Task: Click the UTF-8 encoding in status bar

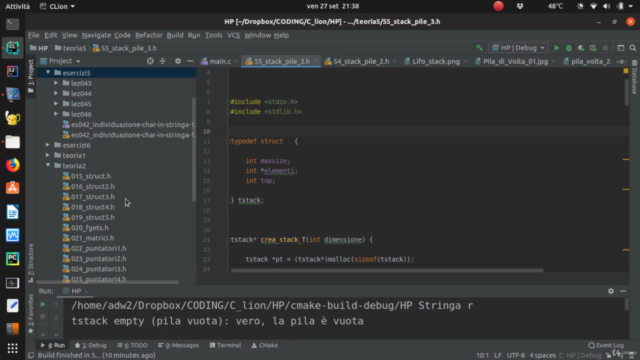Action: (x=516, y=355)
